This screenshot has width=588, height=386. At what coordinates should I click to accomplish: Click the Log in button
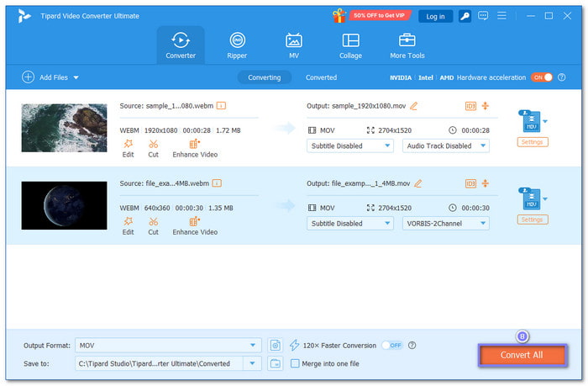(x=435, y=16)
